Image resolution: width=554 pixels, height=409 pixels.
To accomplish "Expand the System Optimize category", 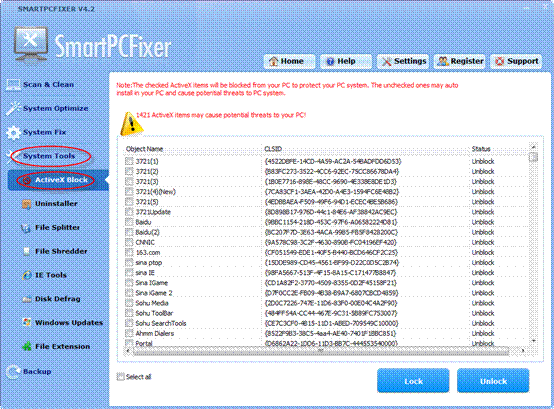I will coord(55,108).
